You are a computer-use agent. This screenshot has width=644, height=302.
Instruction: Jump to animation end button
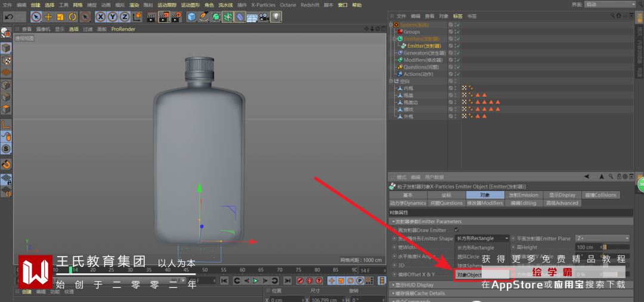[287, 281]
